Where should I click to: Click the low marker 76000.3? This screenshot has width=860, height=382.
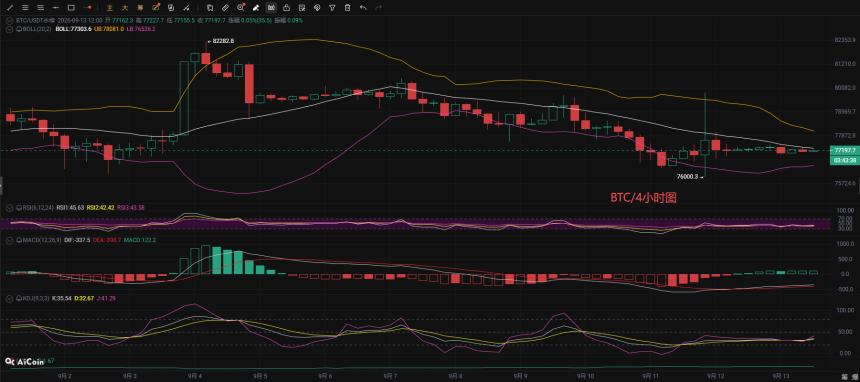(x=687, y=177)
